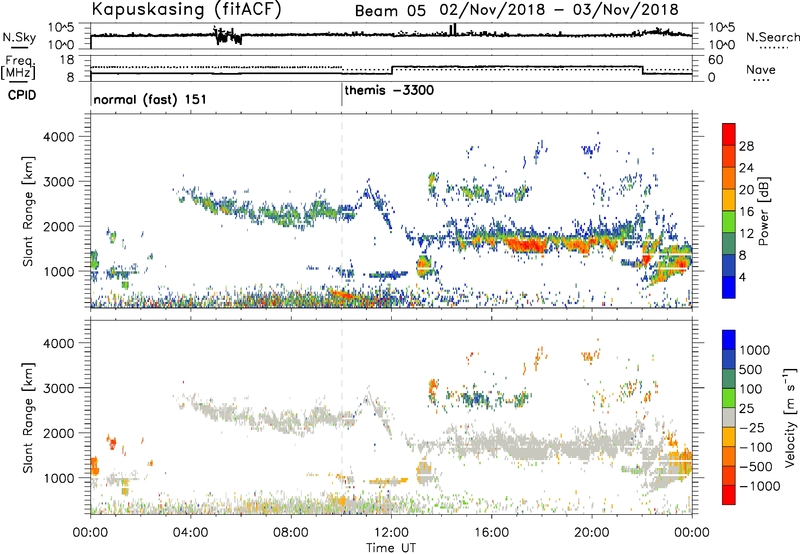
Task: Click the 'Power [dB]' colorbar label
Action: [763, 211]
